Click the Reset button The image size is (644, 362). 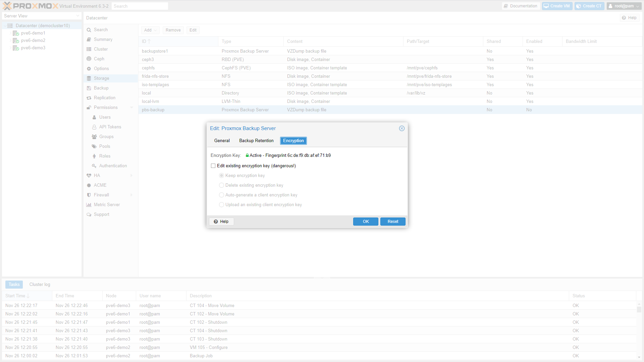393,222
